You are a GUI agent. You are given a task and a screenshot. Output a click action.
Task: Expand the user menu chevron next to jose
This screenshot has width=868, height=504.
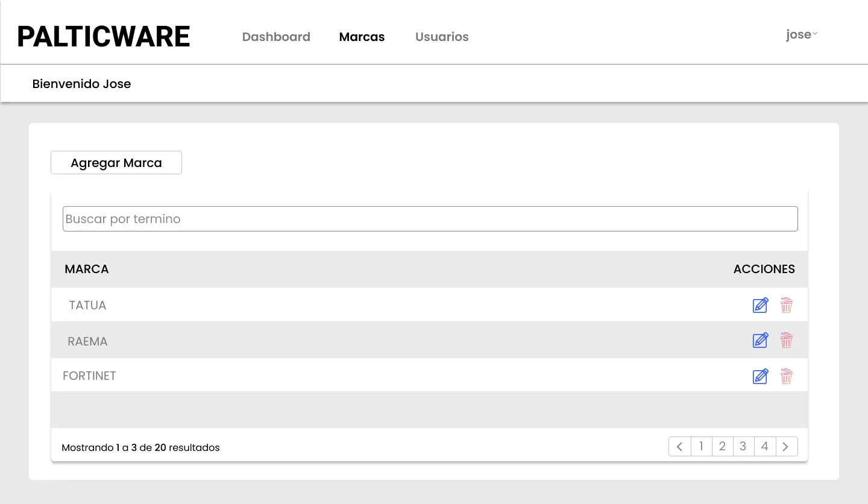[815, 33]
